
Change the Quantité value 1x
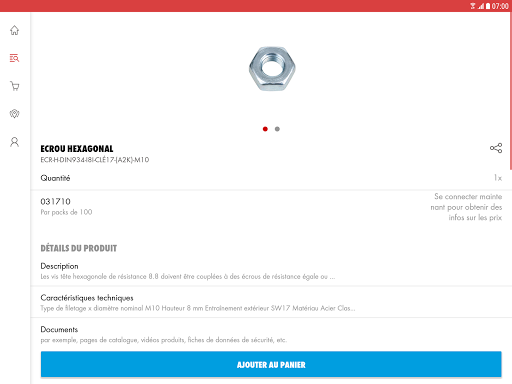point(498,178)
